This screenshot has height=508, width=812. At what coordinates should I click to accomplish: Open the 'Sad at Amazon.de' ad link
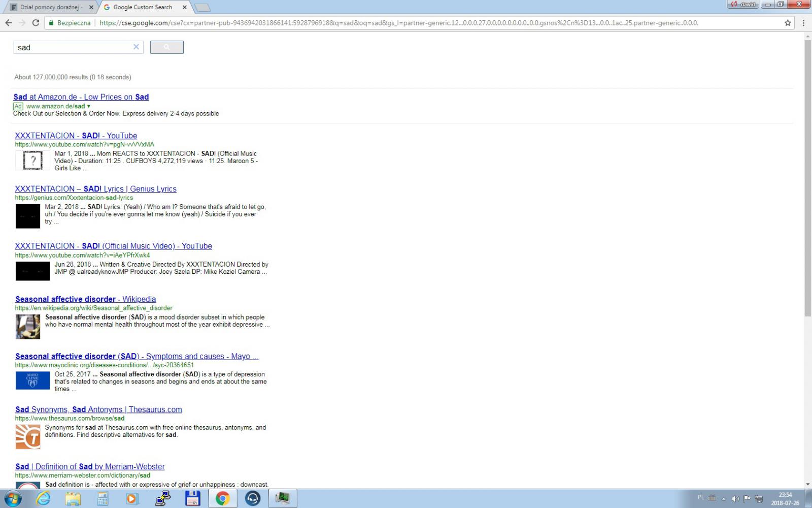81,97
